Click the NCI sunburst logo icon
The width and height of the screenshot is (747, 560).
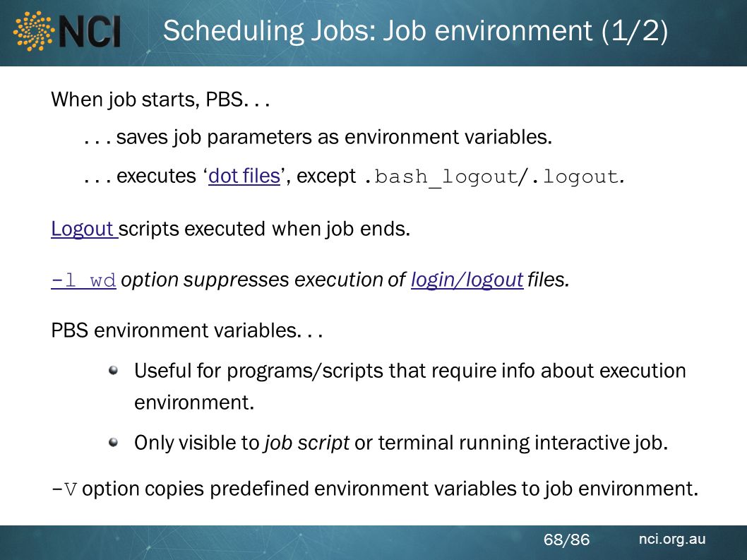[x=33, y=31]
